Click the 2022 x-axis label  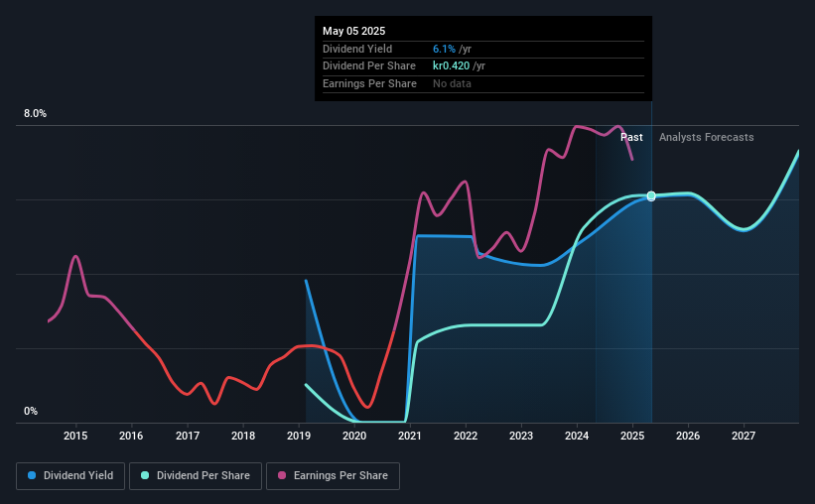pos(466,436)
